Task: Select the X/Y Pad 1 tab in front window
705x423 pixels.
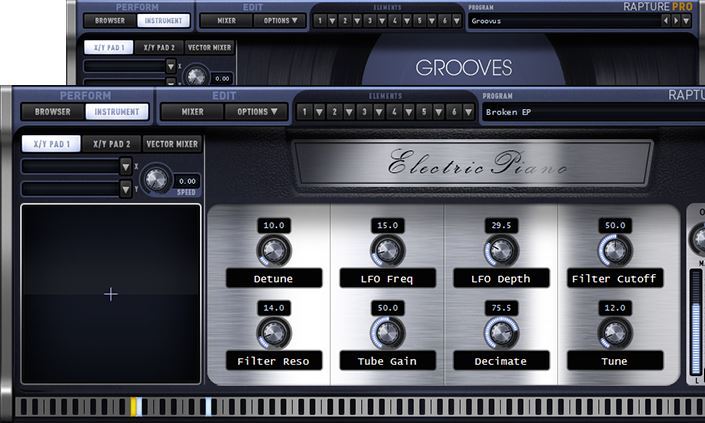Action: pyautogui.click(x=51, y=144)
